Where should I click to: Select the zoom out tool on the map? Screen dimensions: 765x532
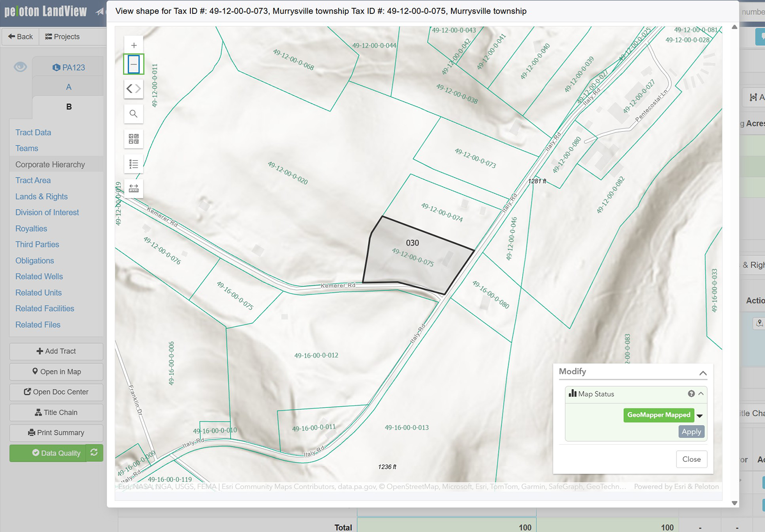[133, 64]
